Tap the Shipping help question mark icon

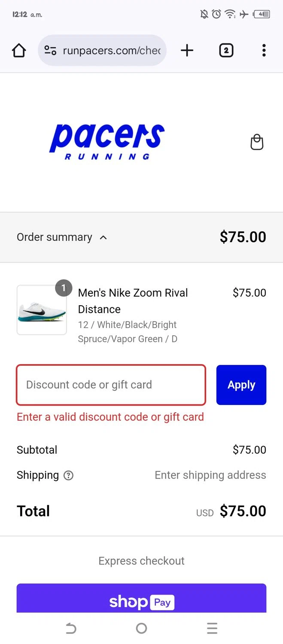tap(68, 475)
